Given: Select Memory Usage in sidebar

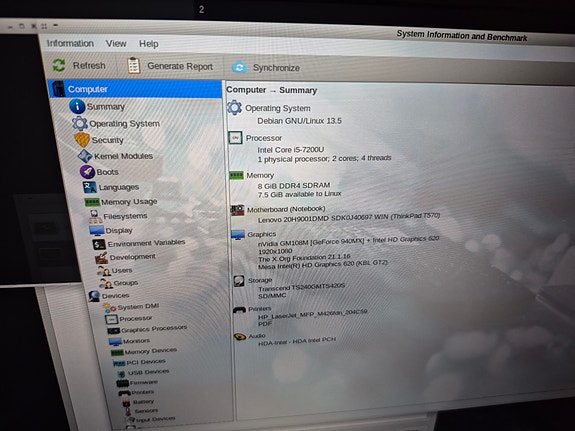Looking at the screenshot, I should pyautogui.click(x=129, y=202).
